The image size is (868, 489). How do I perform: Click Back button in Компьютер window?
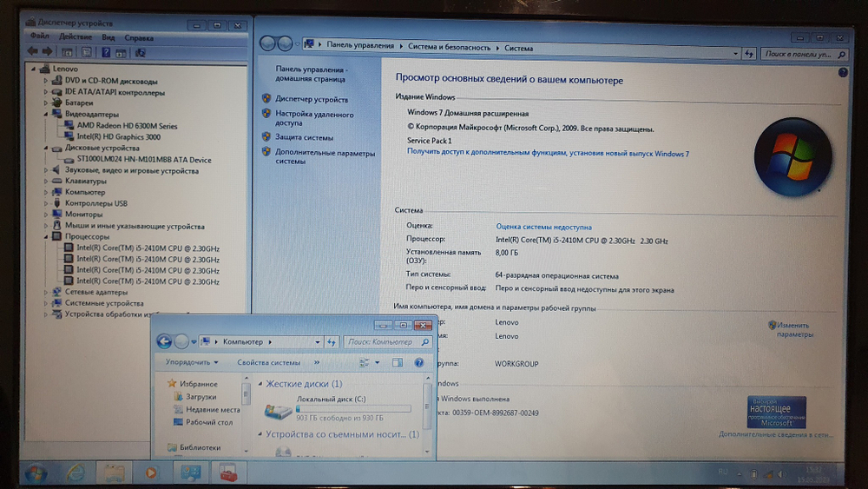click(x=164, y=341)
